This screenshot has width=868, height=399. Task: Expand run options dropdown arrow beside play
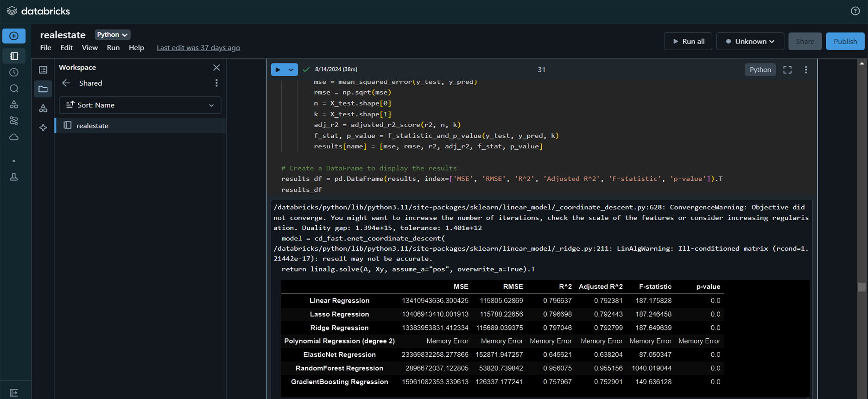click(291, 70)
